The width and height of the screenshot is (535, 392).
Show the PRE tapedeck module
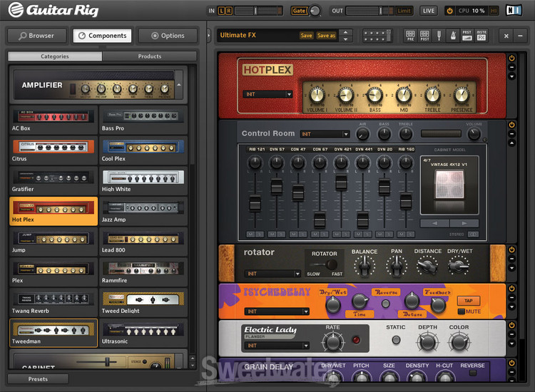pos(411,35)
